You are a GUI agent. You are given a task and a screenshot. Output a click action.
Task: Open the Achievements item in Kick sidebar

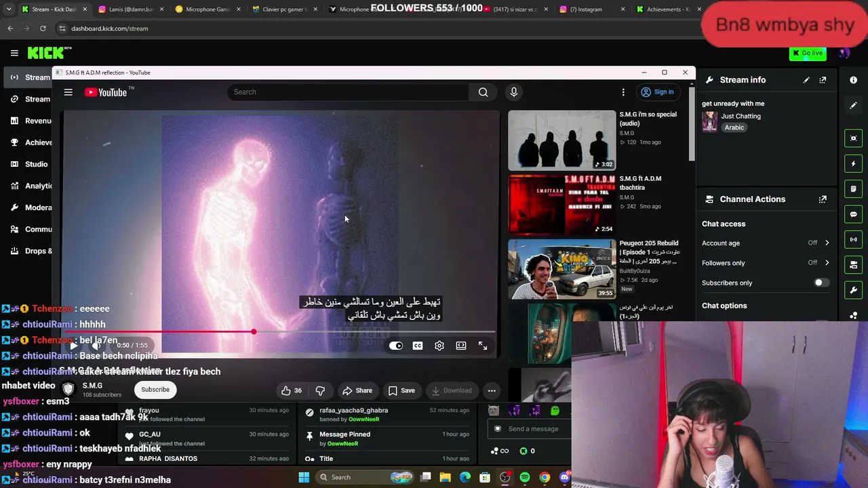(29, 142)
